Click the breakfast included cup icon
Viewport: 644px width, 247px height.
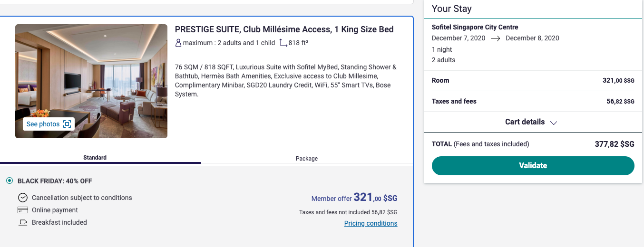click(22, 222)
